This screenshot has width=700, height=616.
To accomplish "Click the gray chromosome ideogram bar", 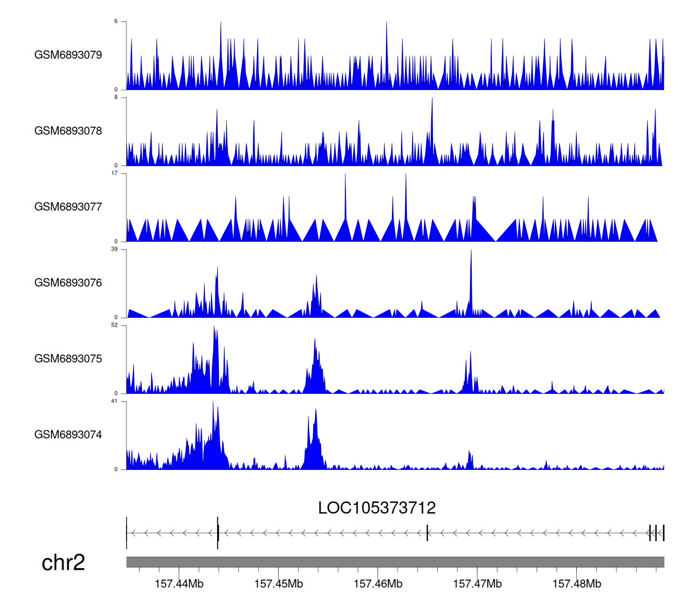I will point(395,562).
